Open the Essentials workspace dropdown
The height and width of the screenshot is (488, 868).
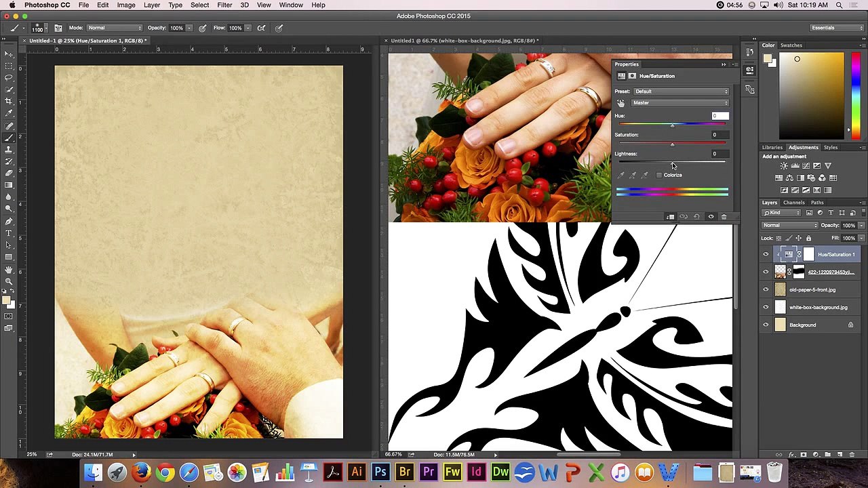click(x=837, y=28)
